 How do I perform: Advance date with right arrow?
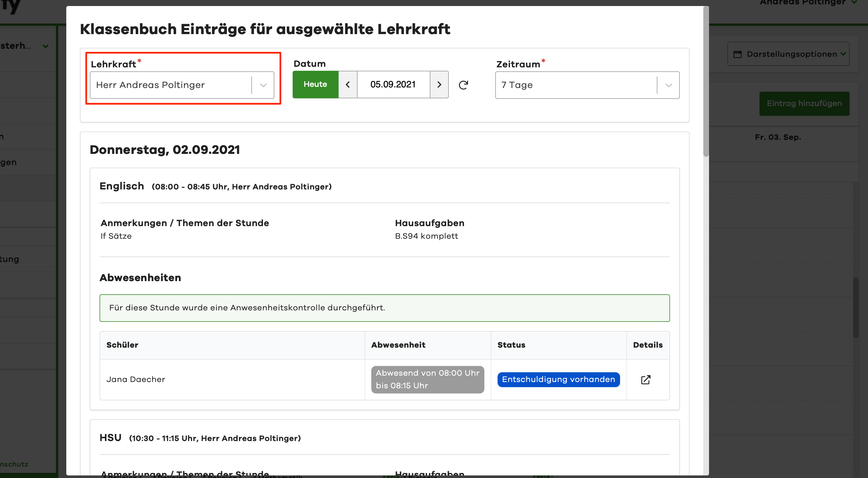tap(439, 85)
